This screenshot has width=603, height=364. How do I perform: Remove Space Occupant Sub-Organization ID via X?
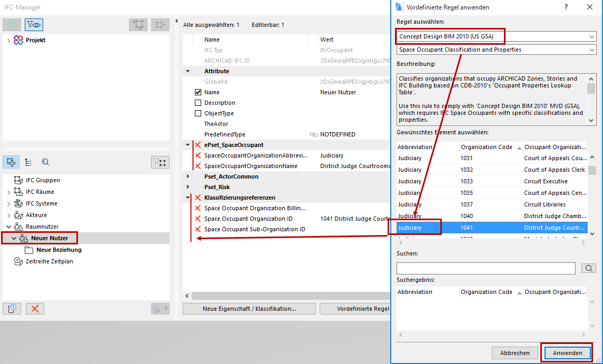(x=198, y=229)
